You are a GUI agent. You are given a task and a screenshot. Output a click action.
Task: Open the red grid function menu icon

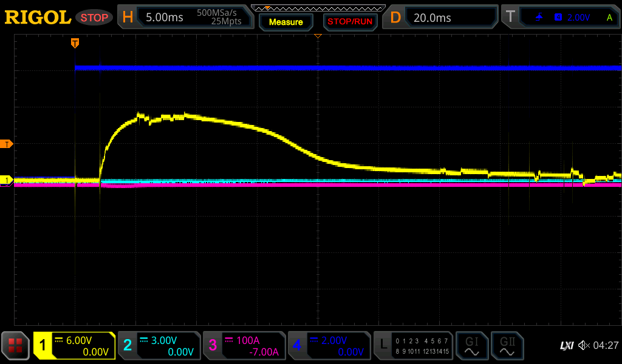15,346
